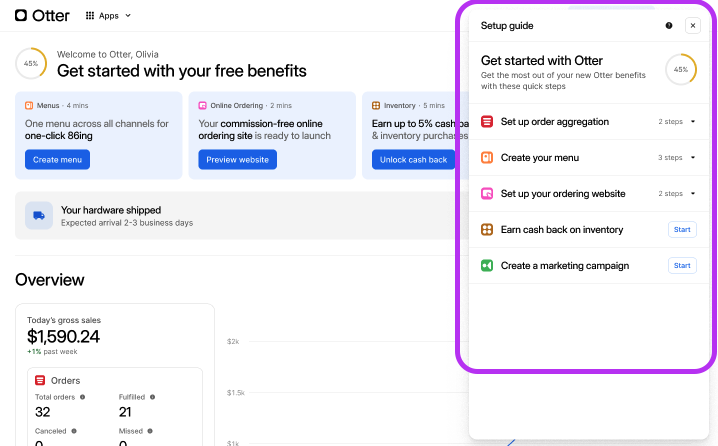Click the marketing campaign green icon
This screenshot has width=718, height=446.
point(487,266)
